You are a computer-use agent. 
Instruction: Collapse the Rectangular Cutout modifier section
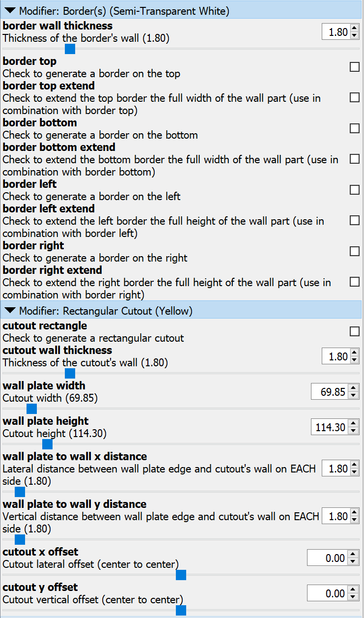[x=10, y=311]
